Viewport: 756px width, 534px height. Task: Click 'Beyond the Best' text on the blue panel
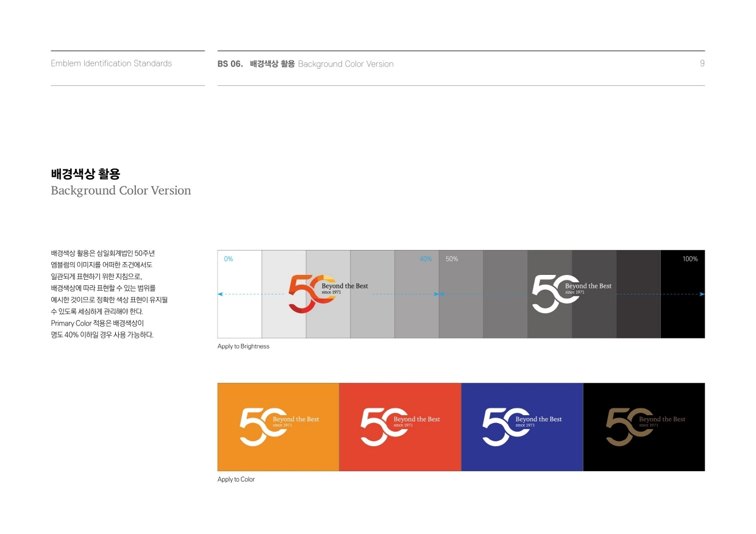click(x=539, y=419)
